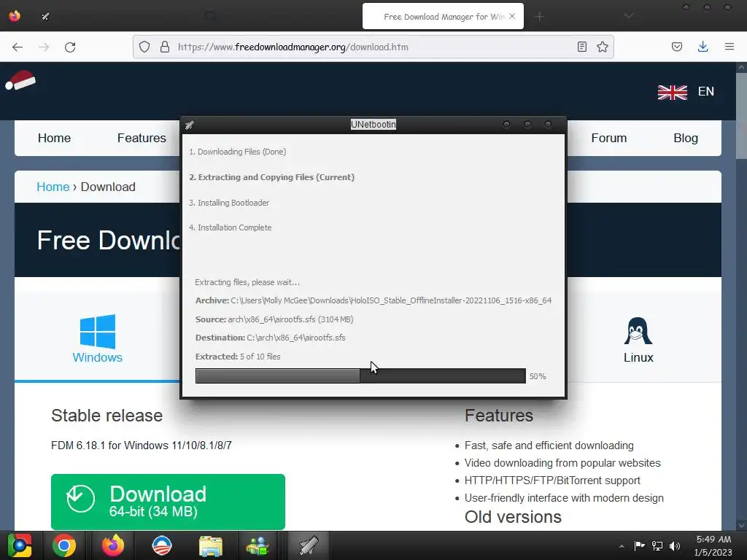Click the site security padlock icon
Viewport: 747px width, 560px height.
[x=164, y=47]
